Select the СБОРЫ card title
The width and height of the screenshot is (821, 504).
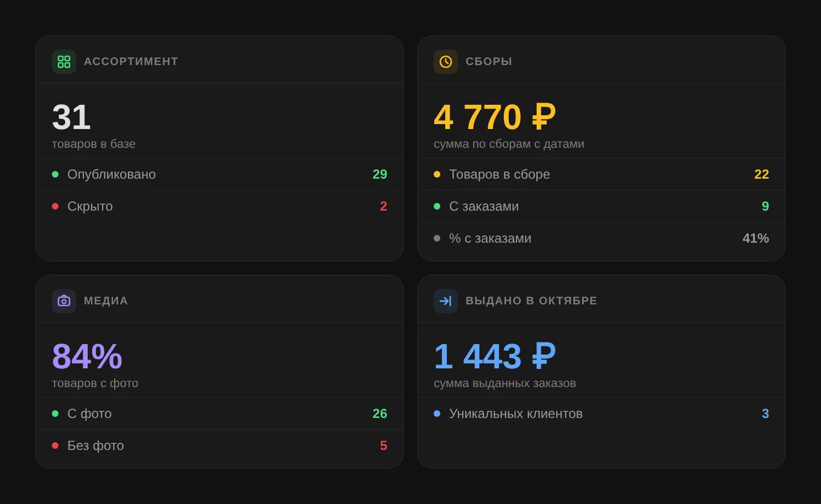coord(489,62)
